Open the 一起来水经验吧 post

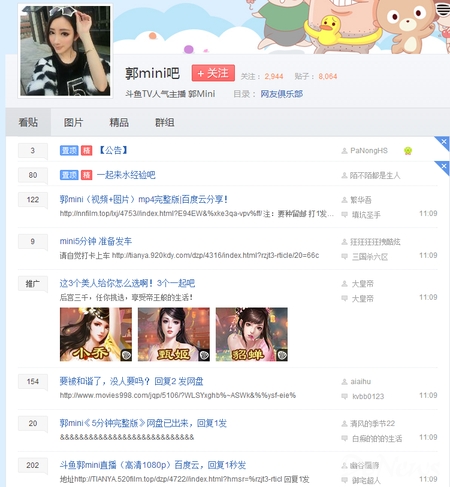(126, 175)
